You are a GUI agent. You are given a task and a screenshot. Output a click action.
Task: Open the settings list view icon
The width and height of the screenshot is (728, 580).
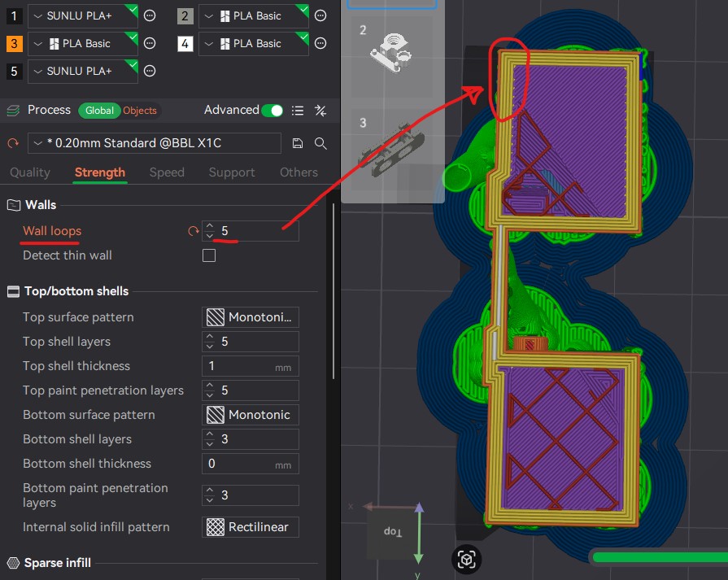click(x=298, y=111)
